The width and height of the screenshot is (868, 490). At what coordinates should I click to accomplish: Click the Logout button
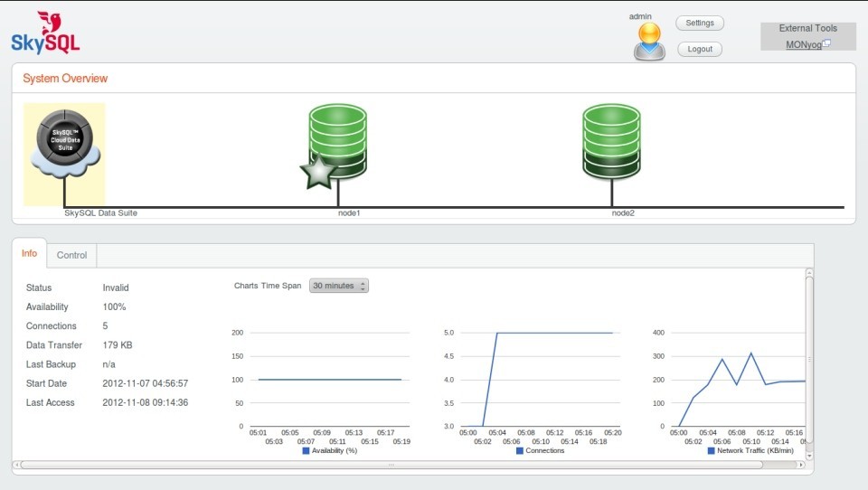[x=700, y=49]
